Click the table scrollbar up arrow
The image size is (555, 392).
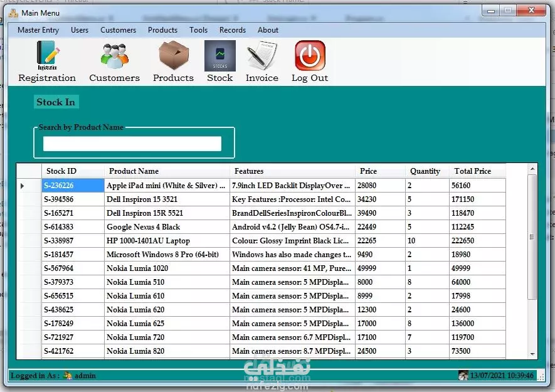click(532, 169)
